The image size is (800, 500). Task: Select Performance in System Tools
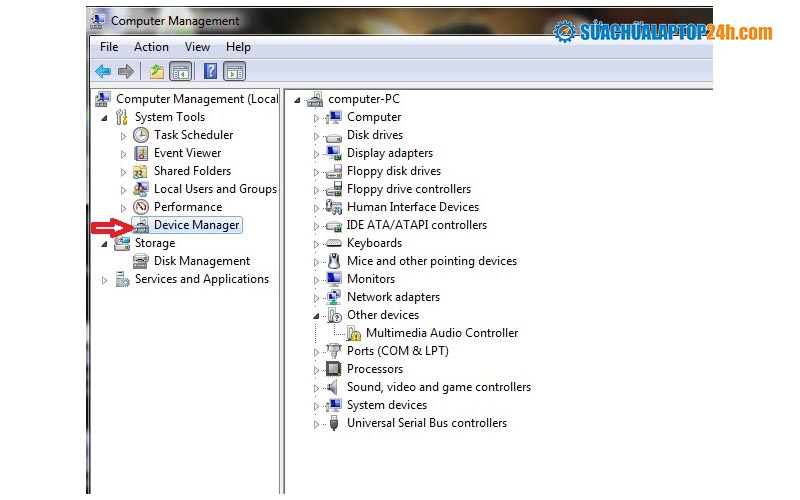(x=188, y=207)
